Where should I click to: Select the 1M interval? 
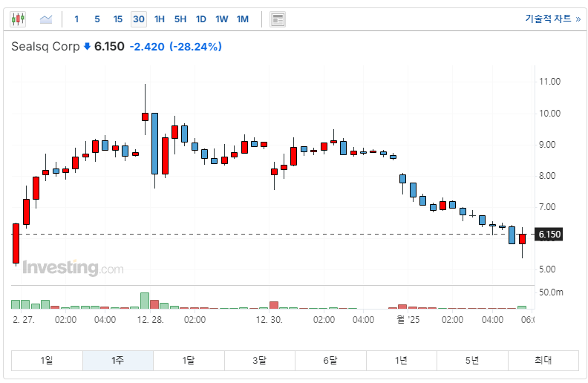(x=243, y=19)
